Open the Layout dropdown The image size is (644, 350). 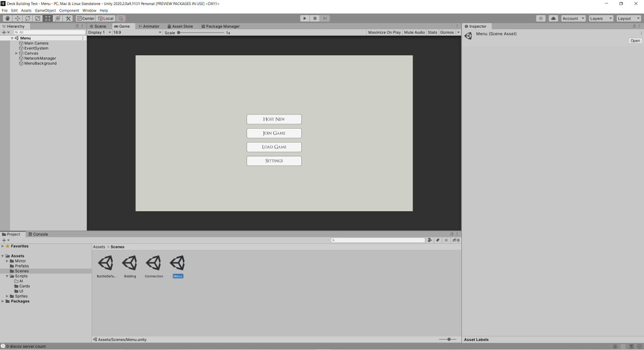(628, 18)
